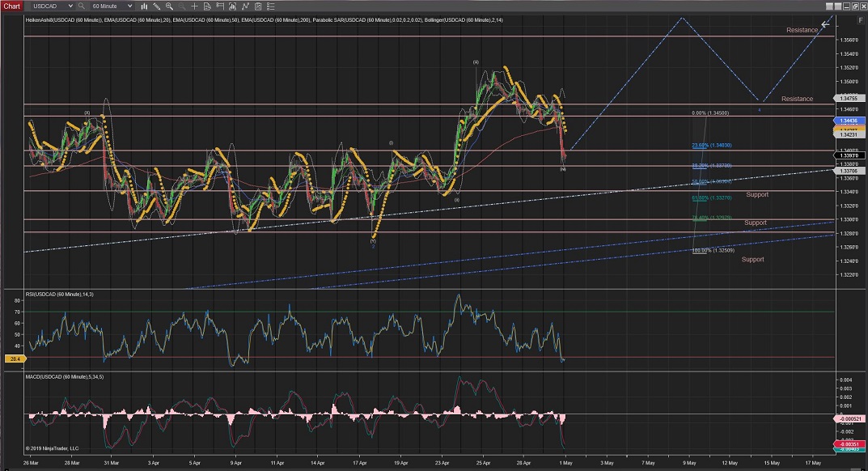Select the MACD(USDCAD (60 Minute),5,34,5) label
Viewport: 868px width, 471px height.
[x=64, y=377]
